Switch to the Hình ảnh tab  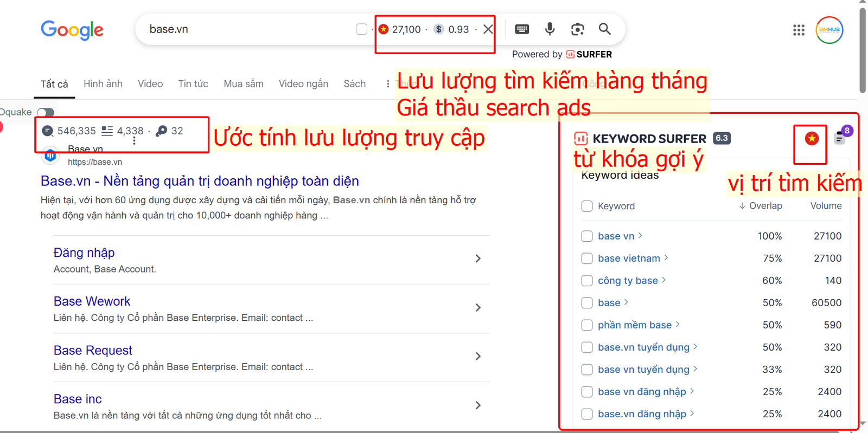(x=103, y=84)
